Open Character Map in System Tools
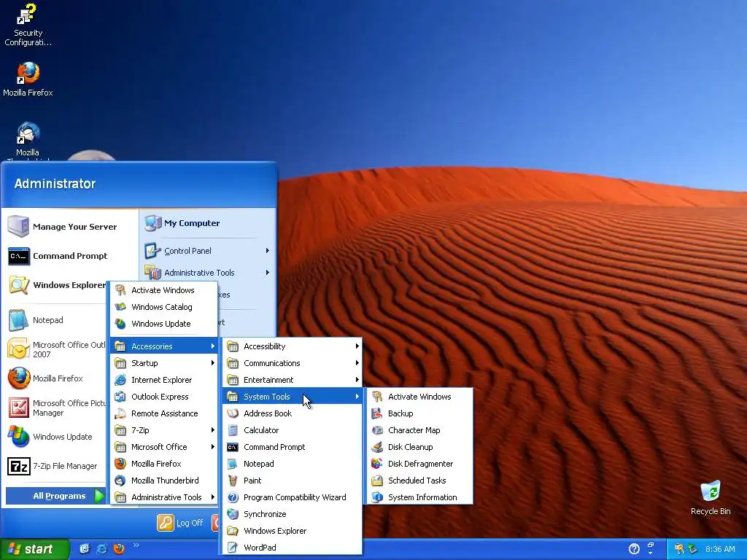 419,430
